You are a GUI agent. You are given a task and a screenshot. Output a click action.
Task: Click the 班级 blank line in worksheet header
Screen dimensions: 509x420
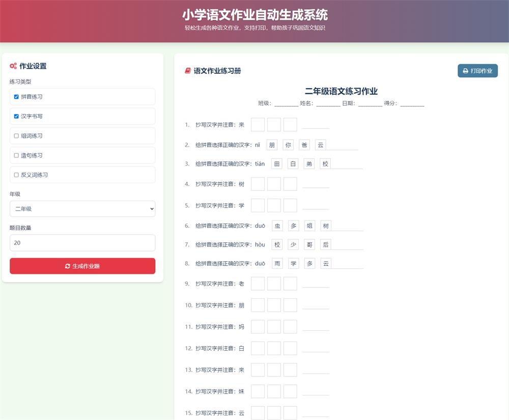click(286, 104)
